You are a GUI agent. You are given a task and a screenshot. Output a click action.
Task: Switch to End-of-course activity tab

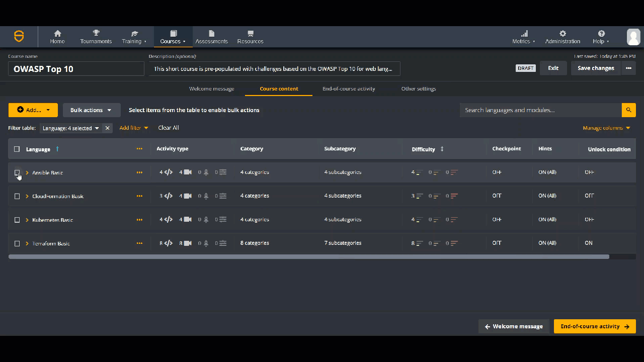pyautogui.click(x=349, y=88)
